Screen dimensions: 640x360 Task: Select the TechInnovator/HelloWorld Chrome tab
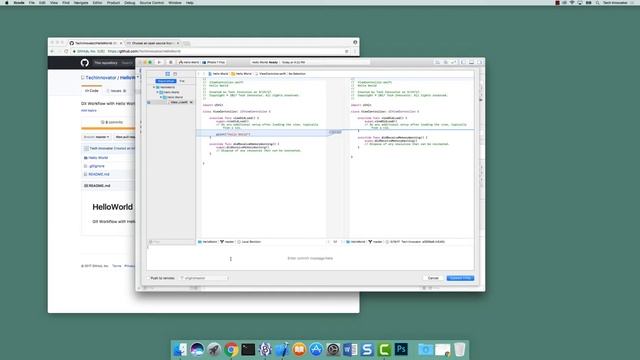[95, 43]
